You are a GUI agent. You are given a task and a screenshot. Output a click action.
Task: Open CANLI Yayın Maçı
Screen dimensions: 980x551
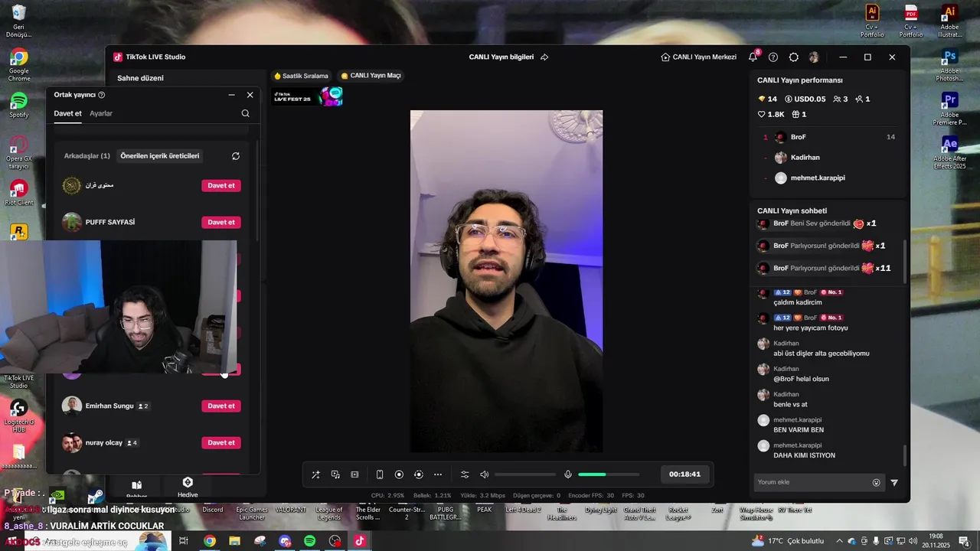[x=371, y=76]
